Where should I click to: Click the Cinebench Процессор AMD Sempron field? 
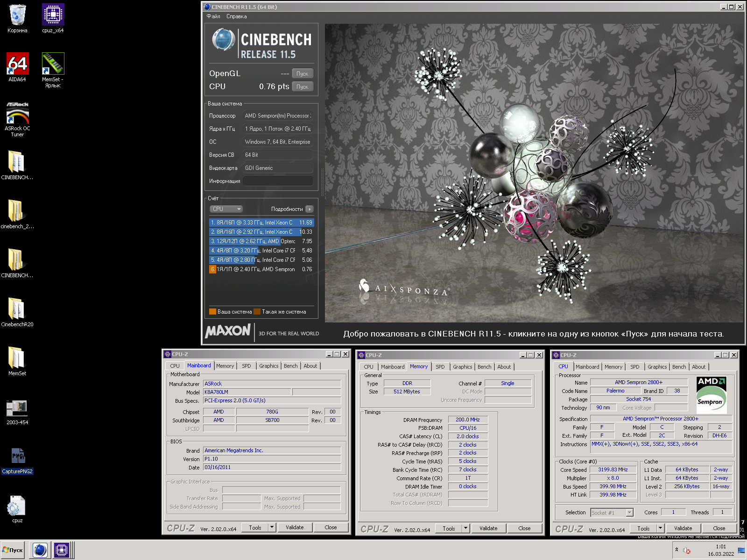coord(278,116)
